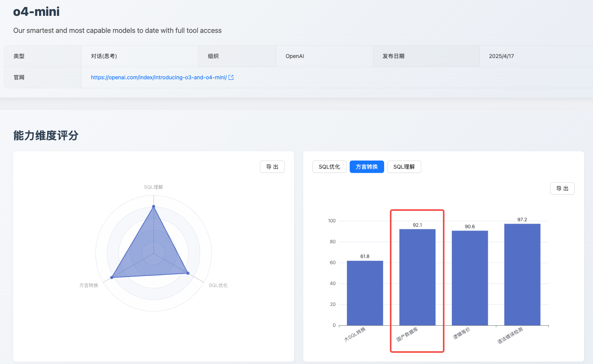The image size is (593, 364).
Task: Click the 语法错误检测 x-axis label
Action: [510, 336]
